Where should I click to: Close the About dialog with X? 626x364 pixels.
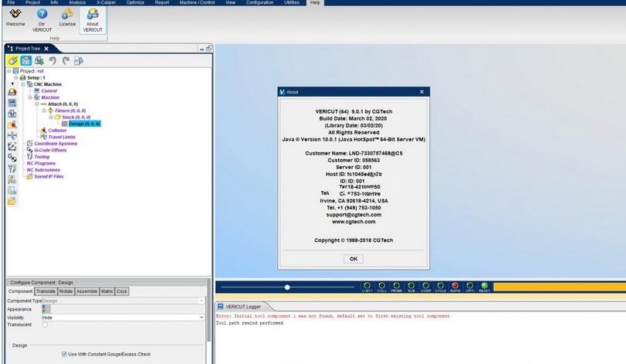click(x=422, y=92)
